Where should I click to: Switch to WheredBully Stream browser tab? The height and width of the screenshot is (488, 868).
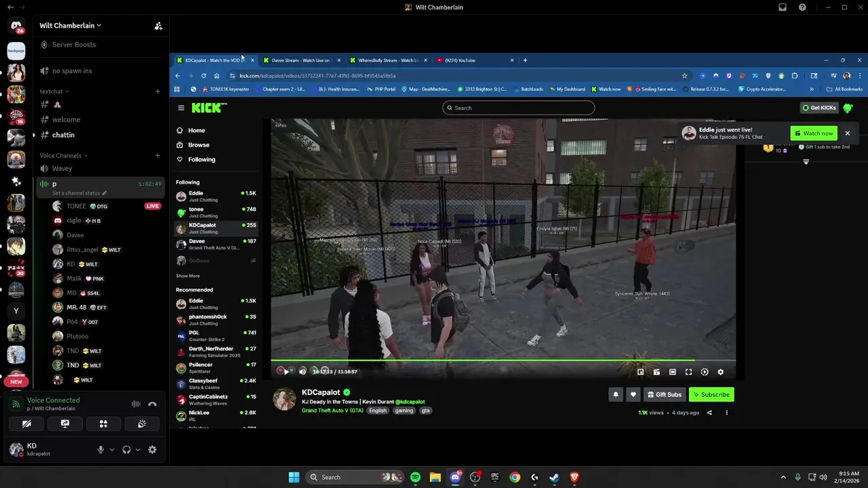(388, 60)
